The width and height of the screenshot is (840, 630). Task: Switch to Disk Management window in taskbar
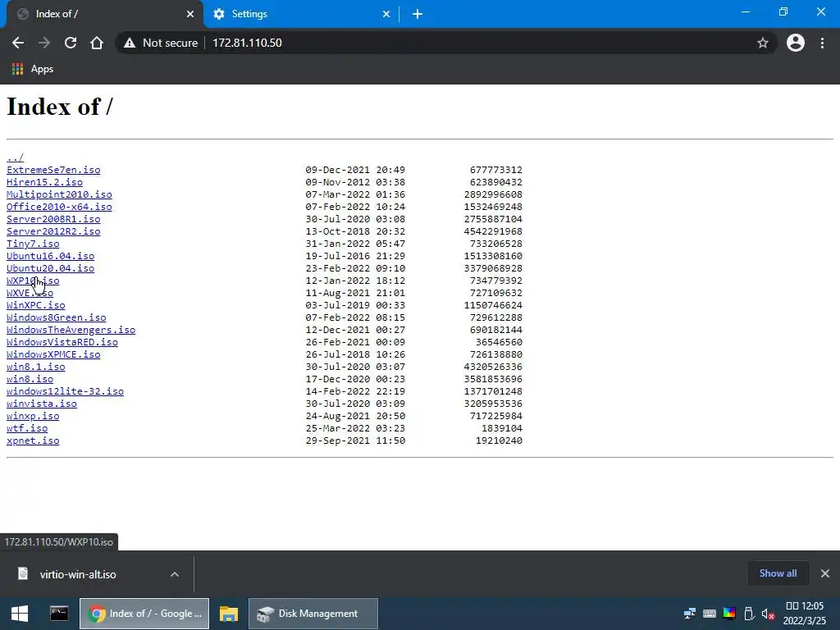(313, 614)
